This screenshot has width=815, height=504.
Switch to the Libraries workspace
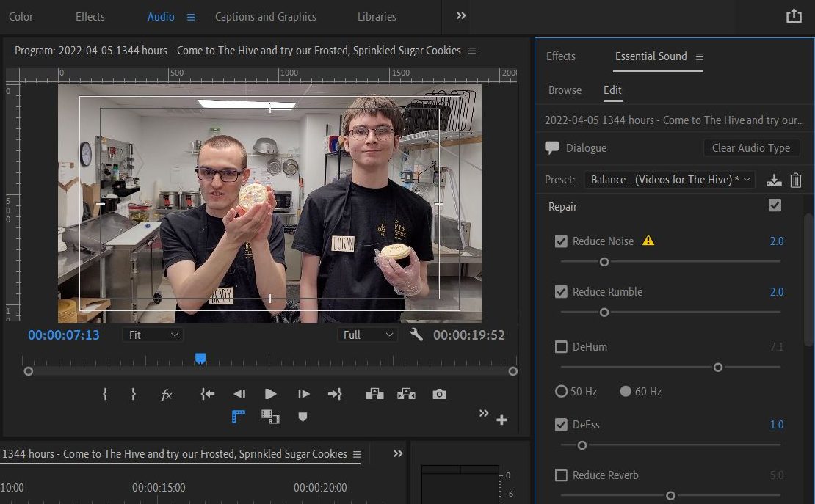377,17
